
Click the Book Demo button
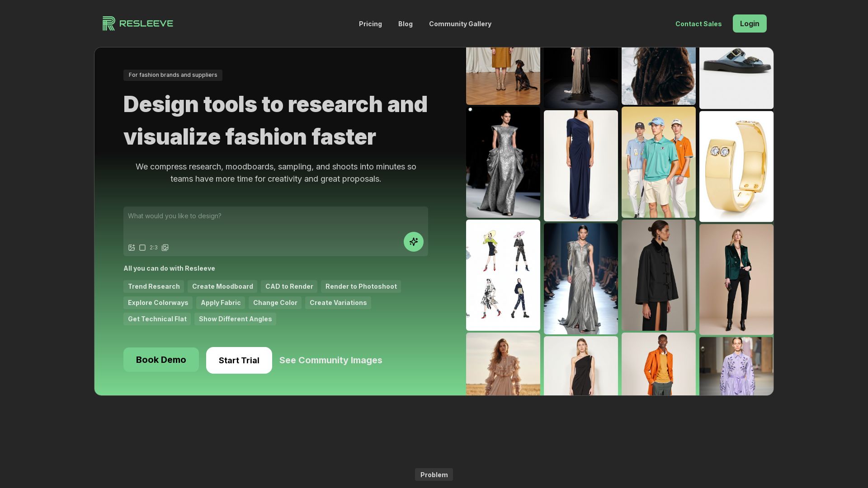[x=161, y=360]
